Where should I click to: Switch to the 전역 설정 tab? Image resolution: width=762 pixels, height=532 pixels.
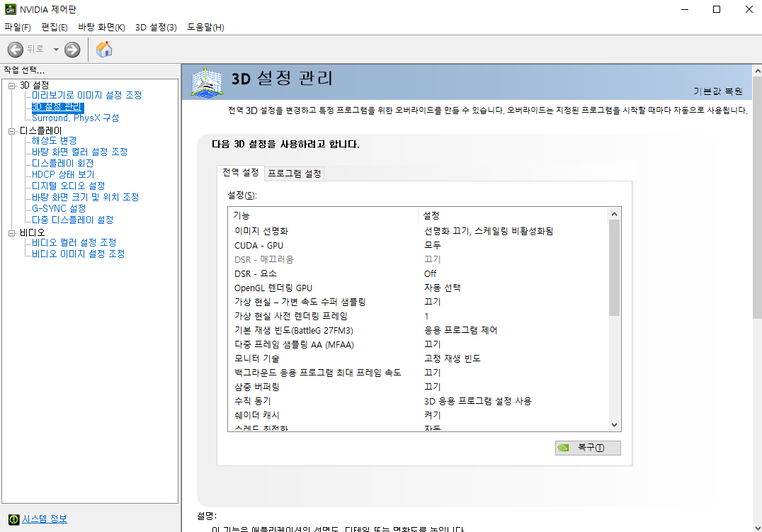(x=241, y=173)
